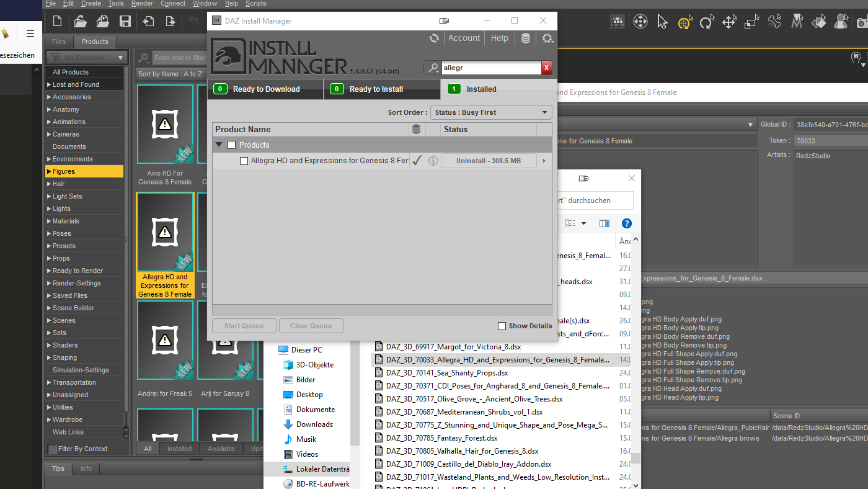Viewport: 868px width, 489px height.
Task: Clear the search with the red X button
Action: click(546, 68)
